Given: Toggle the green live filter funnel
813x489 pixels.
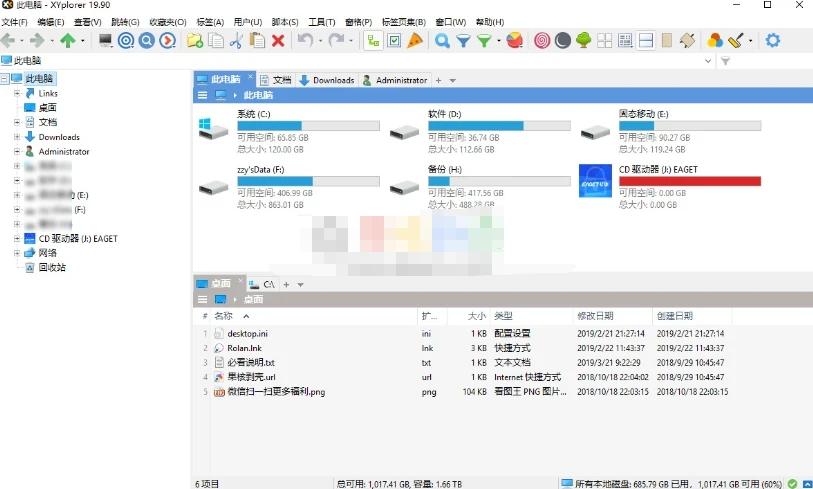Looking at the screenshot, I should tap(484, 40).
